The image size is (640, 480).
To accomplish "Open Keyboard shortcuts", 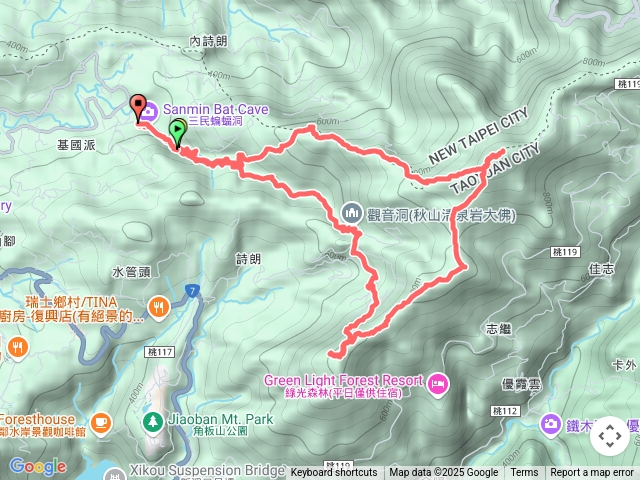I will pos(334,473).
